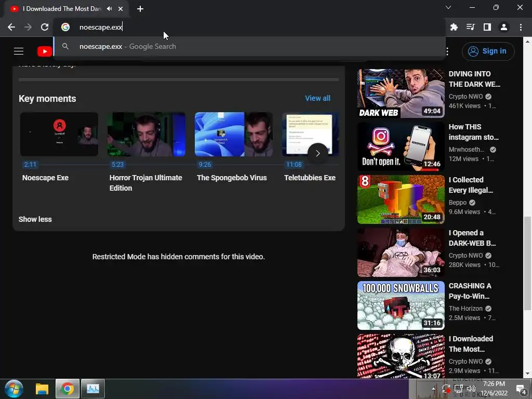The height and width of the screenshot is (399, 532).
Task: Open the taskbar clock showing 7:26 PM
Action: [494, 389]
